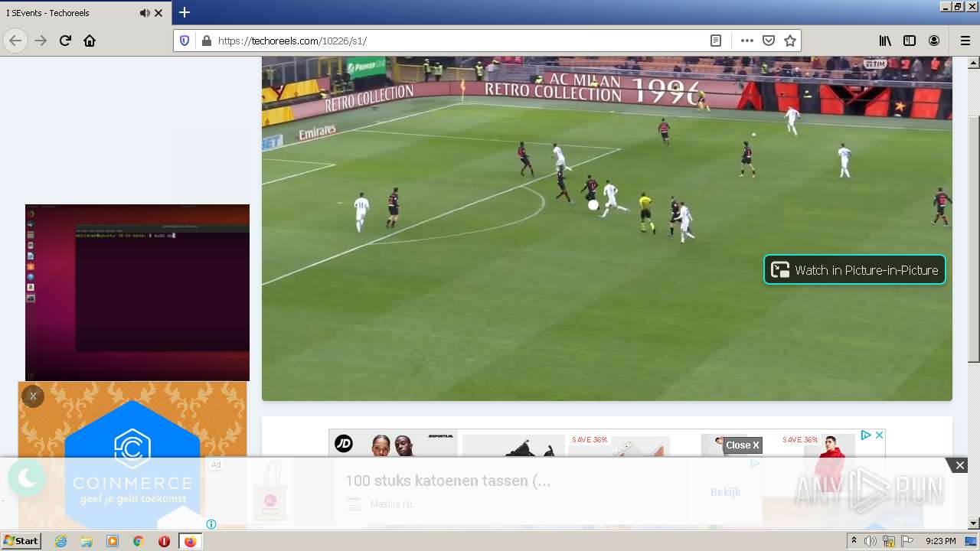Open a new browser tab
The image size is (980, 551).
pyautogui.click(x=185, y=12)
